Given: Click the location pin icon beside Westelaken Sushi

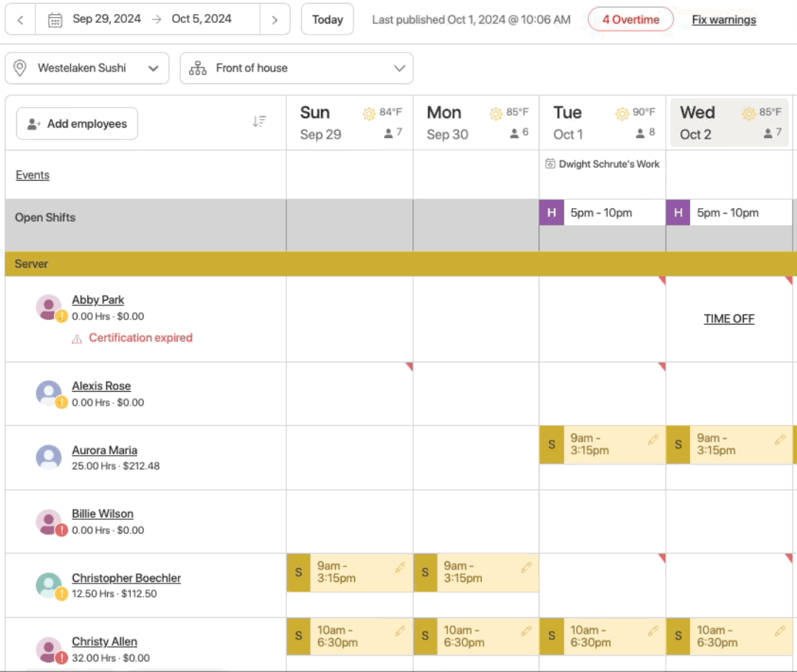Looking at the screenshot, I should (20, 68).
